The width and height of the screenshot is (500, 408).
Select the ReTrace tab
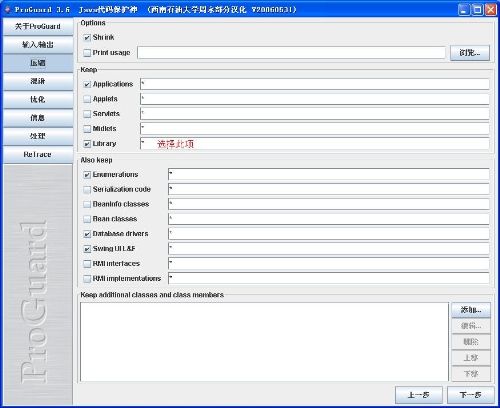click(38, 155)
